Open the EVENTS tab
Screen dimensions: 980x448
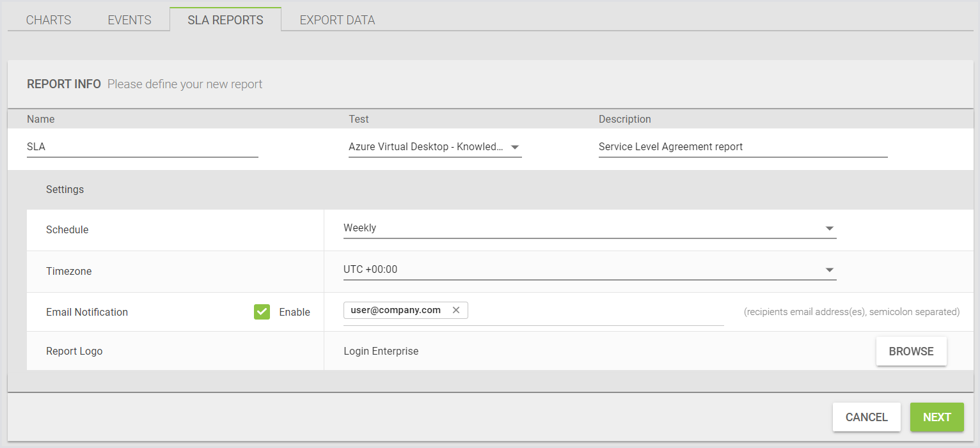[x=129, y=20]
